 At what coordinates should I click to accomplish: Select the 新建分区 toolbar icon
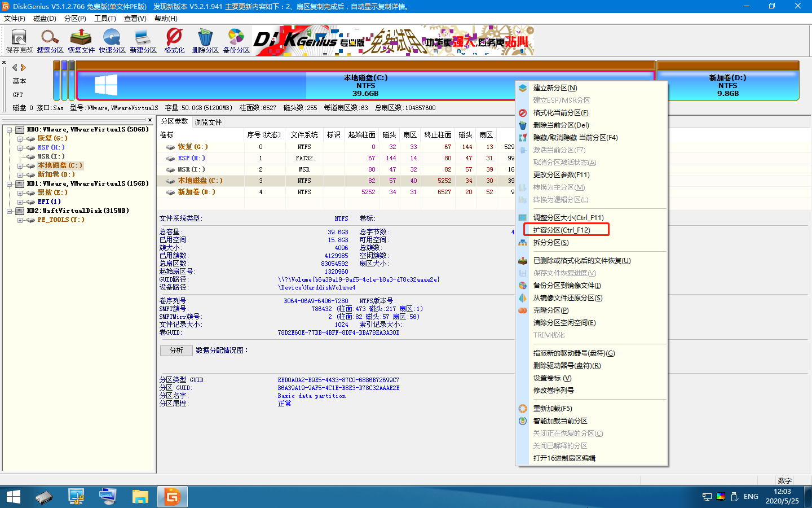pyautogui.click(x=143, y=41)
